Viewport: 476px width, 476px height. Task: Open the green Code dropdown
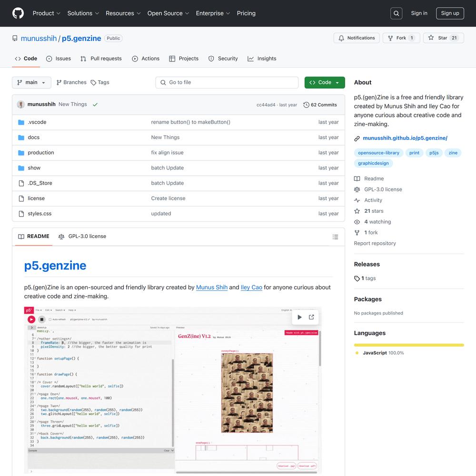click(x=325, y=82)
